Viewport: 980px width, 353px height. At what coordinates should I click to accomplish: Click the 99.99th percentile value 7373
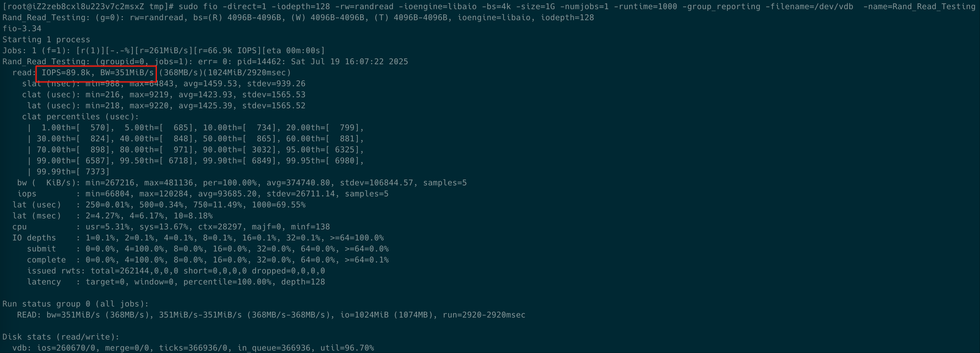click(97, 172)
